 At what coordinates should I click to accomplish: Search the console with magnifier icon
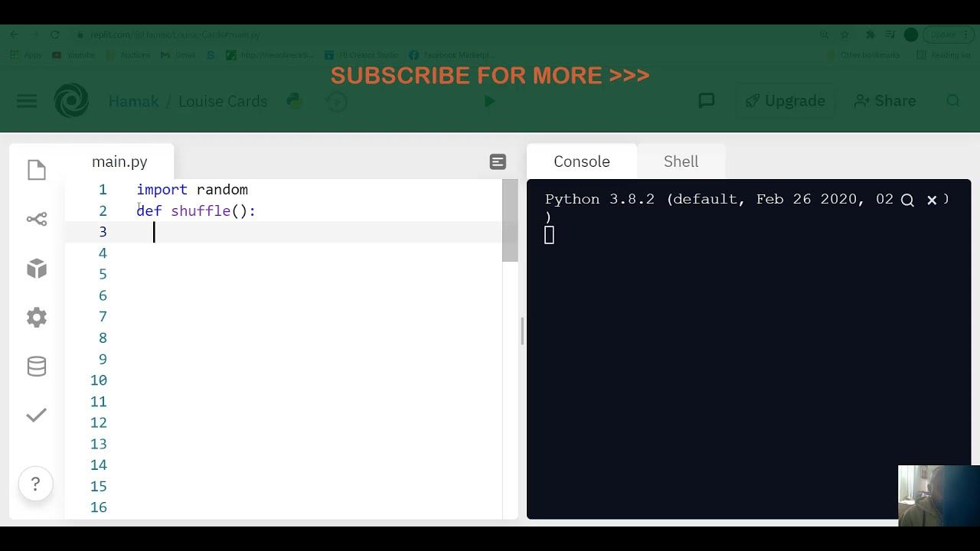click(x=907, y=200)
